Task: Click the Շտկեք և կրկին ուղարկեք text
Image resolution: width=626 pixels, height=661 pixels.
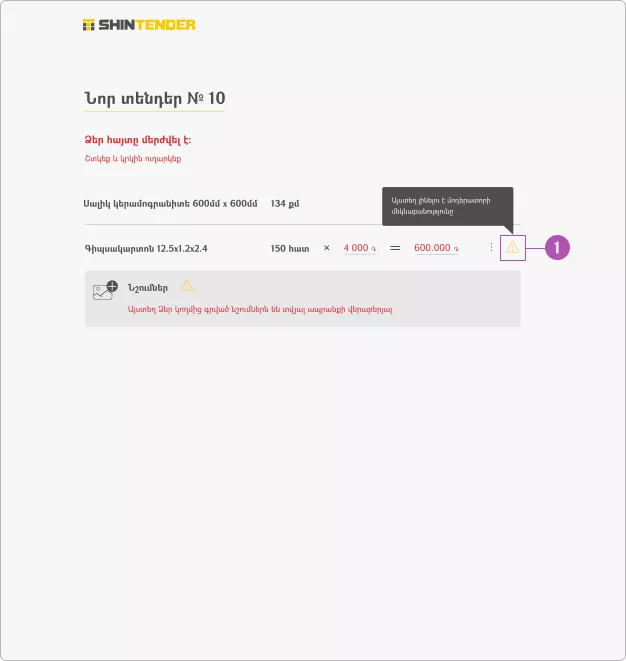Action: pos(133,159)
